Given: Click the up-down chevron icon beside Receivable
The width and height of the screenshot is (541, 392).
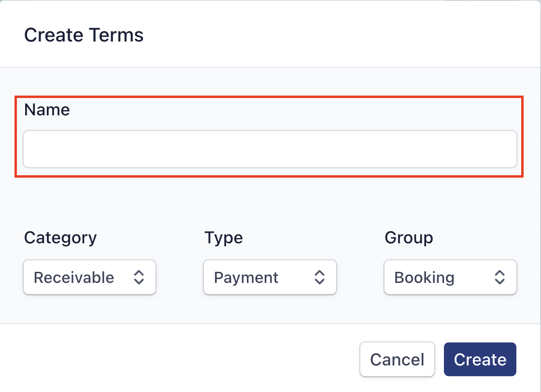Looking at the screenshot, I should coord(139,277).
